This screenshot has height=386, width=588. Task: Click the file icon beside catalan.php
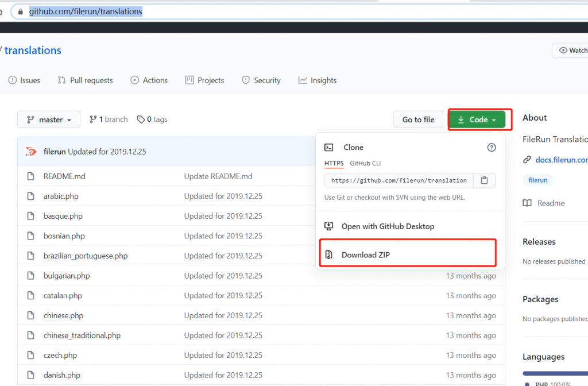pyautogui.click(x=31, y=296)
